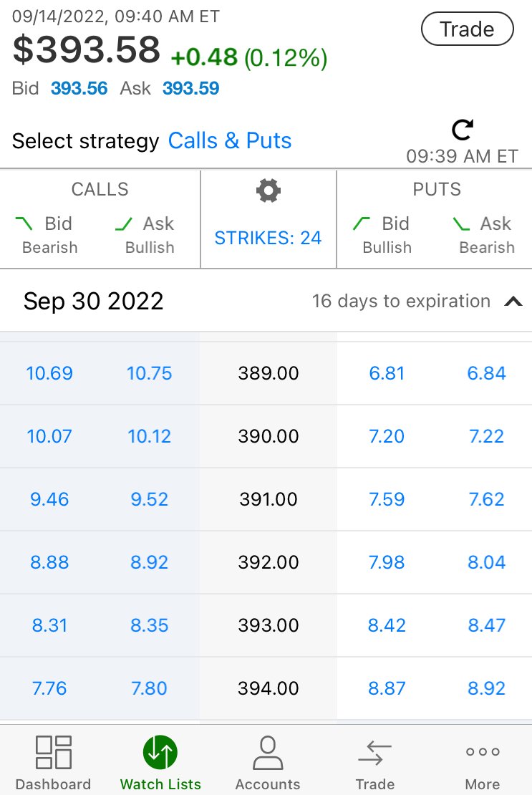Collapse the Sep 30 2022 expiration
This screenshot has width=532, height=795.
click(513, 302)
